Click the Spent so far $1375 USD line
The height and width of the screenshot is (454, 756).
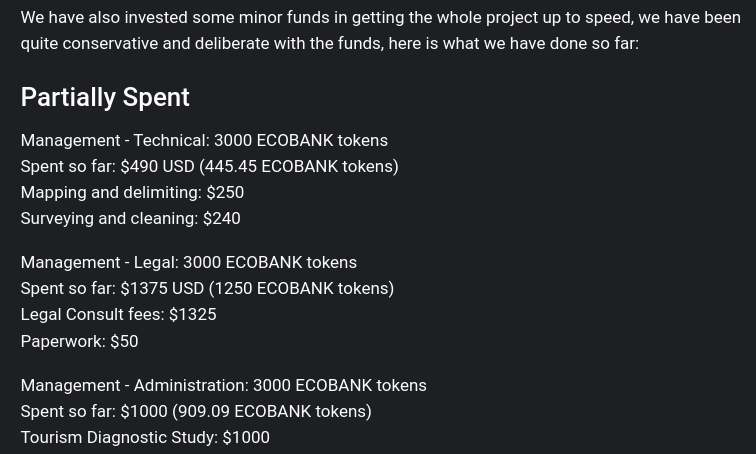207,288
